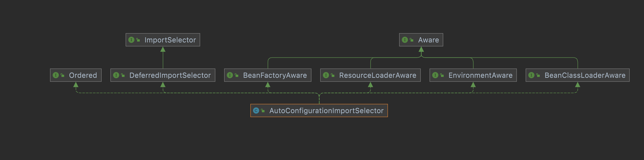Click the interface icon beside BeanClassLoaderAware

click(x=531, y=75)
